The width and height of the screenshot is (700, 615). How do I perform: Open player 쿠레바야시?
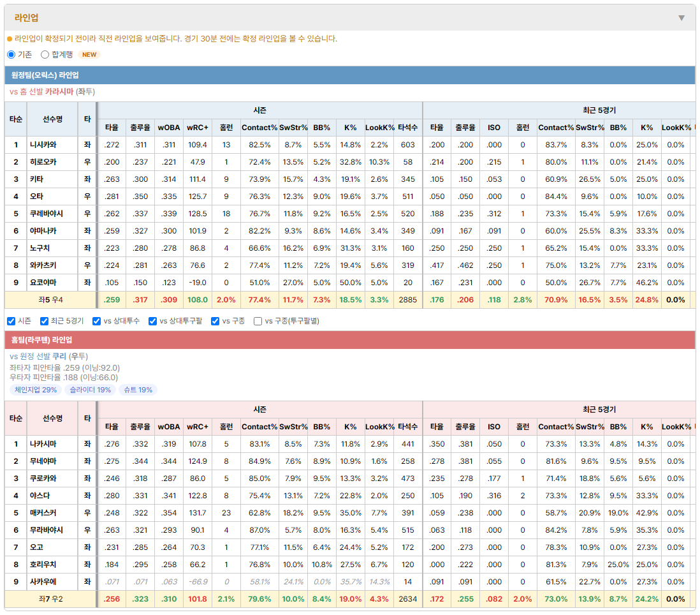click(47, 214)
